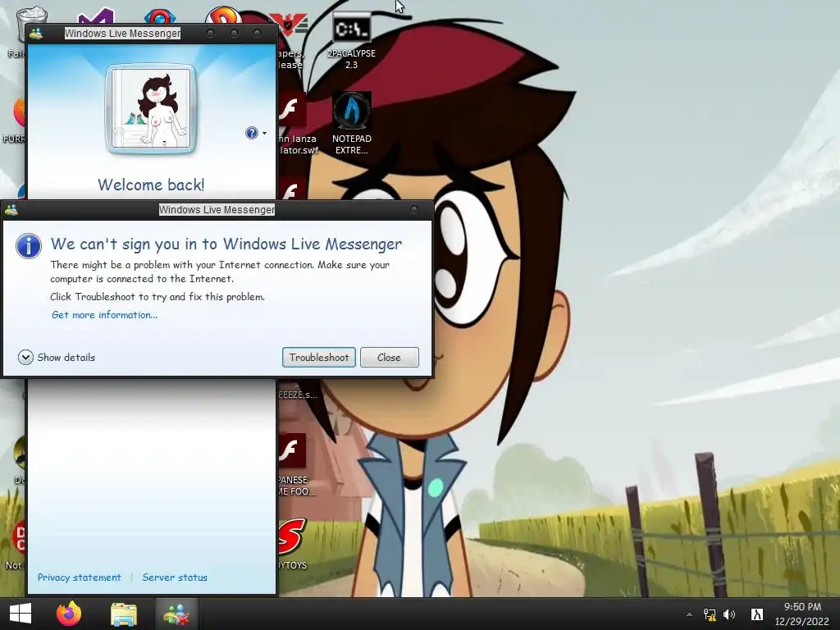Click the "We can't sign you in" heading
The height and width of the screenshot is (630, 840).
point(226,244)
